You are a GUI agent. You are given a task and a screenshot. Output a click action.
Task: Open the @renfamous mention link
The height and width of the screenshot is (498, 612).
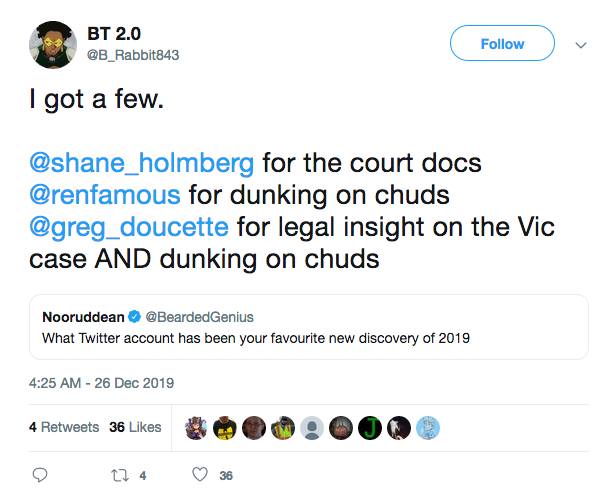[x=105, y=195]
